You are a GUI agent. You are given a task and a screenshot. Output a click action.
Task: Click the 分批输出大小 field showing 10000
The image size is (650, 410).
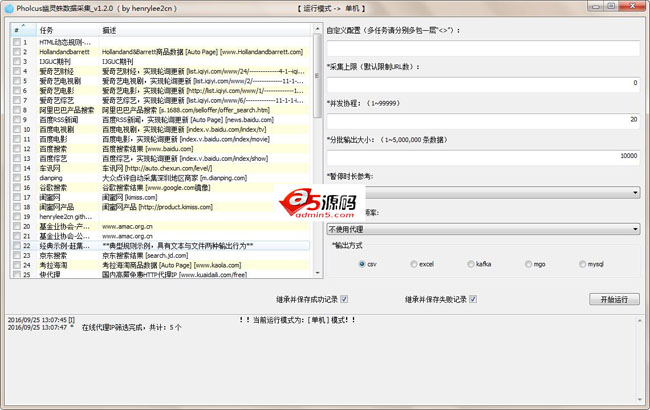(x=483, y=158)
